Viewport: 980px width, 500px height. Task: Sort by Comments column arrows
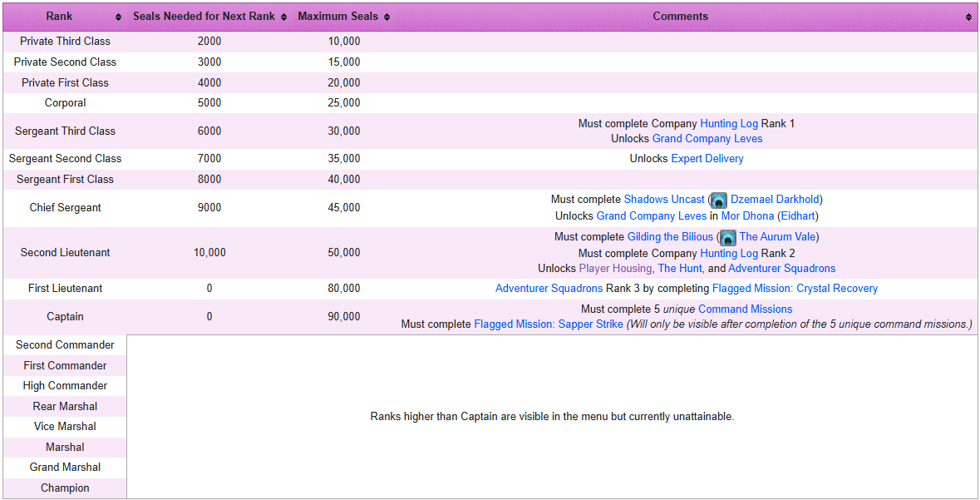(969, 17)
